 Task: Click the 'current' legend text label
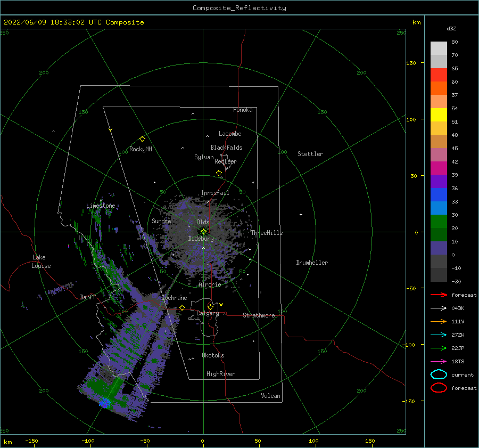[463, 374]
